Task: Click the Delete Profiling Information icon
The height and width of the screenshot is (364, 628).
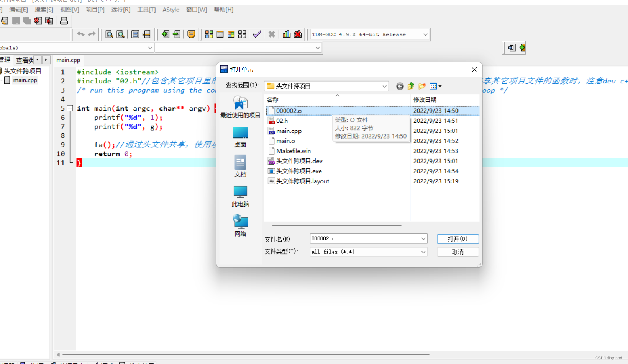Action: click(x=298, y=34)
